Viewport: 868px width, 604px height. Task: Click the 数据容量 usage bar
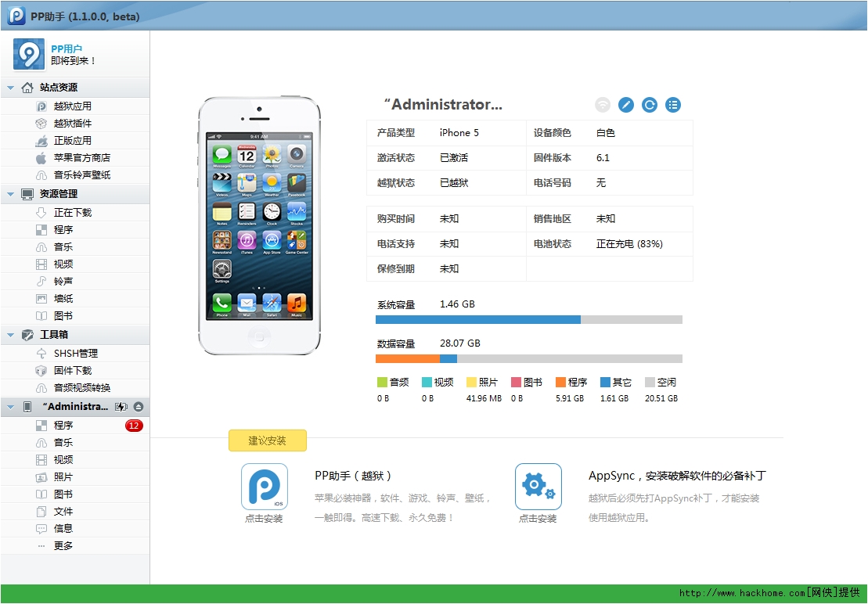(528, 359)
